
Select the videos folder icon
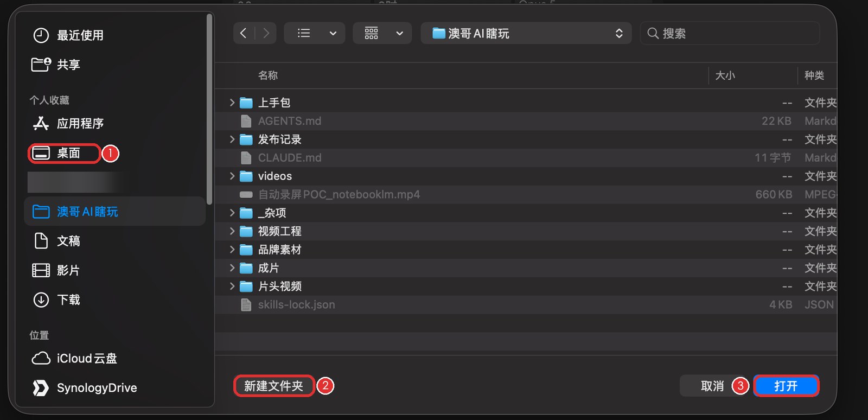[246, 176]
